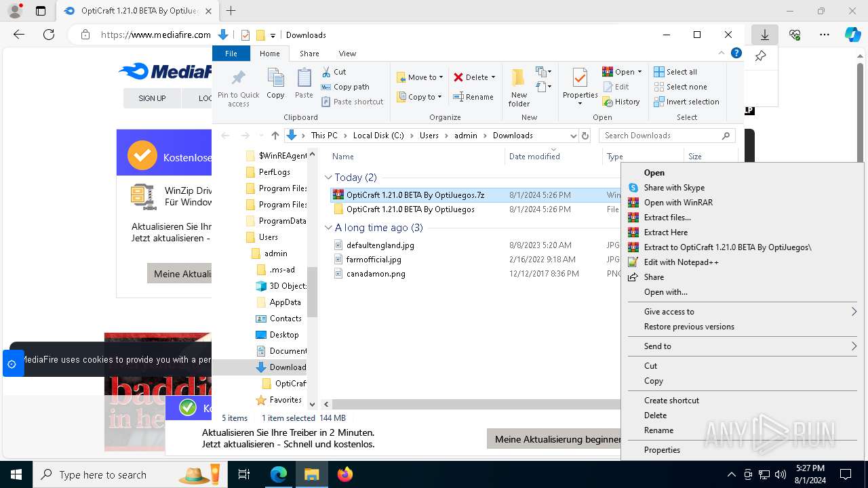The height and width of the screenshot is (488, 868).
Task: Minimize the ribbon with chevron
Action: click(722, 53)
